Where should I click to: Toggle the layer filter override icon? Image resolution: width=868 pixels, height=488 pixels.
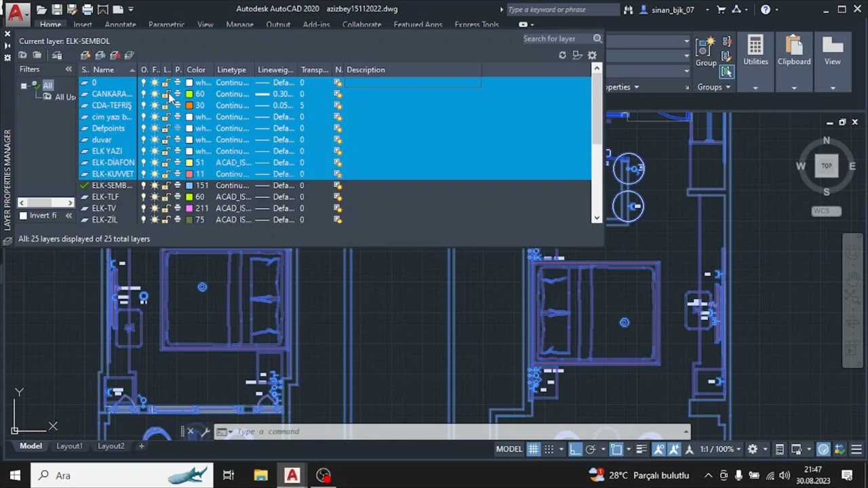coord(577,55)
